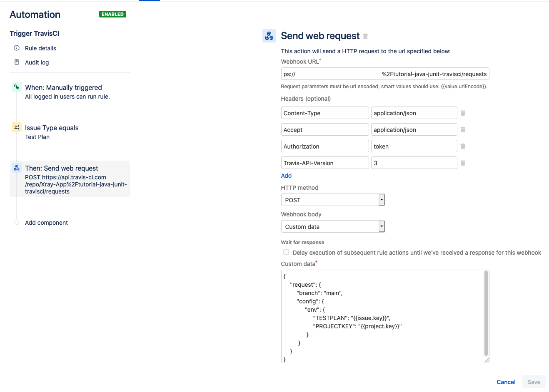Click the Automation heading

pyautogui.click(x=35, y=15)
